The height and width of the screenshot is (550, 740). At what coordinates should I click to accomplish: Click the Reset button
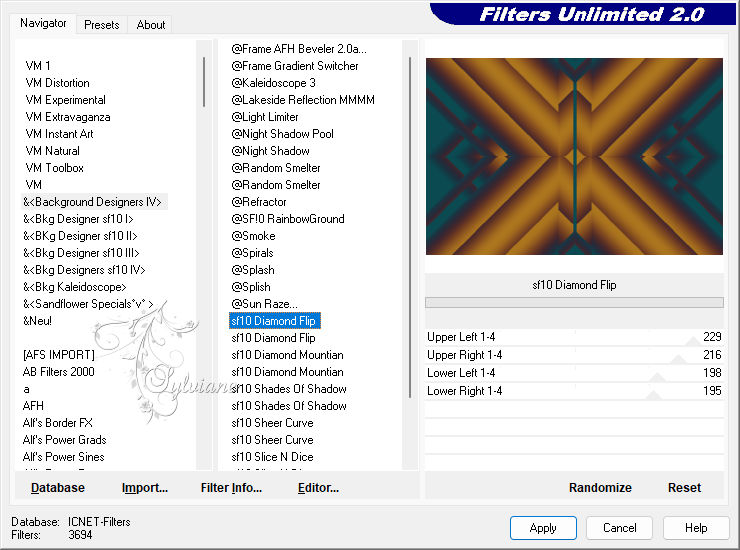tap(684, 488)
